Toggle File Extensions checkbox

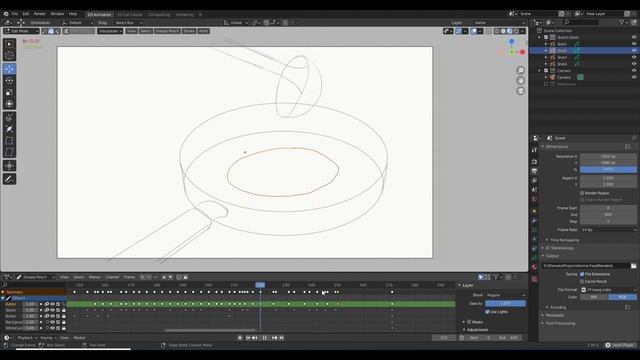[x=582, y=274]
